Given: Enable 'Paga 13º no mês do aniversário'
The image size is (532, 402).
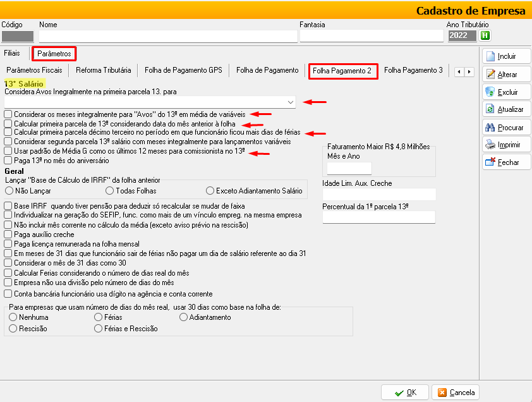Looking at the screenshot, I should point(8,160).
